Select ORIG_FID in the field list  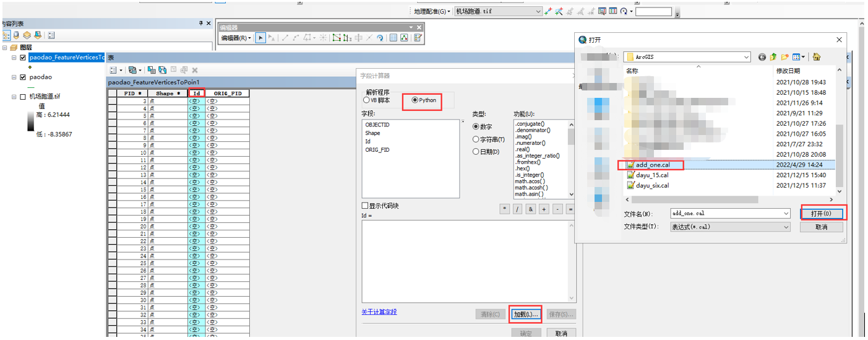[x=377, y=150]
